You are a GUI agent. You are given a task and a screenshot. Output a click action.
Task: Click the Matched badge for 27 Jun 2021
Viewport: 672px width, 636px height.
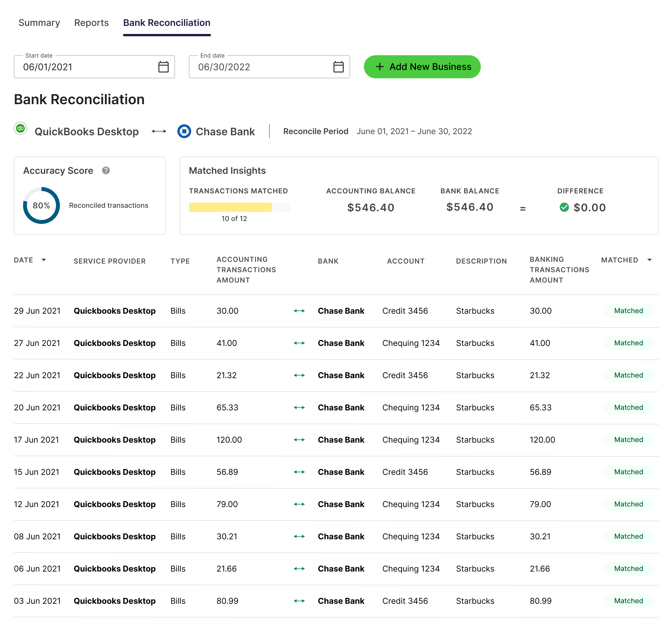[x=629, y=343]
